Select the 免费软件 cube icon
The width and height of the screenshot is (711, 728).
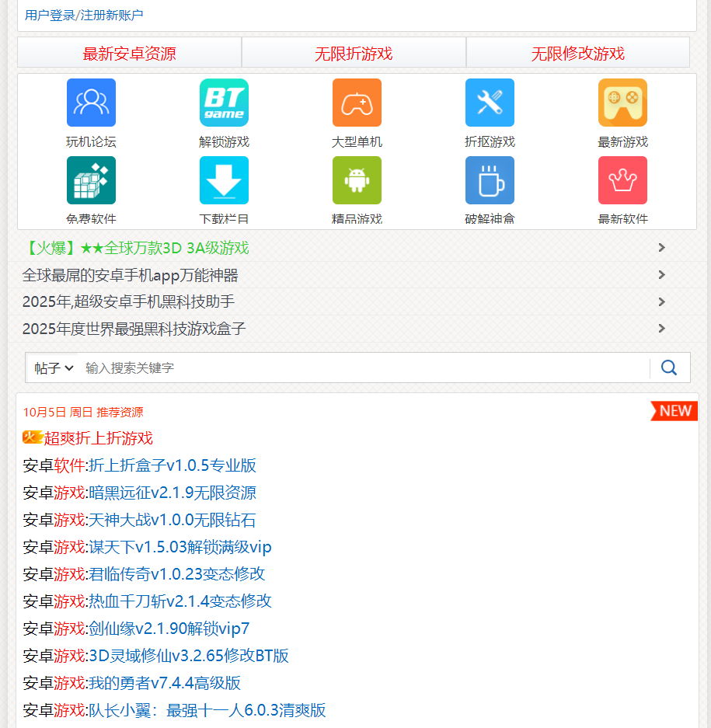[x=91, y=179]
